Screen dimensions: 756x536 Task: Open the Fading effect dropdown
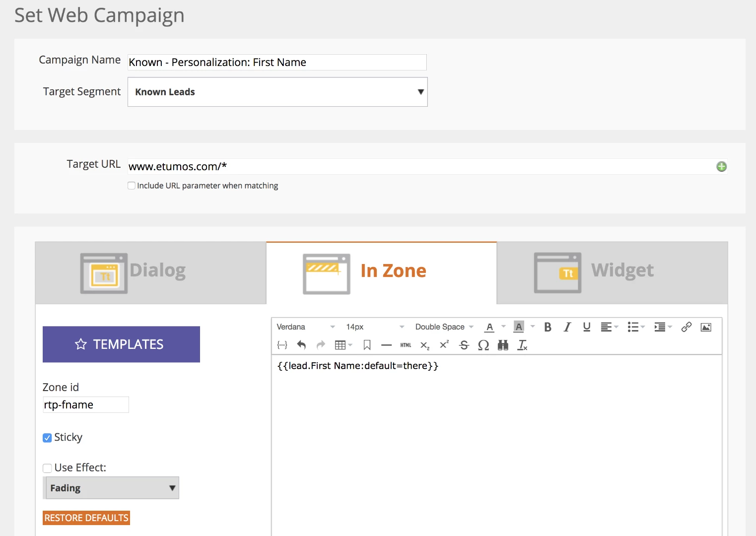111,488
